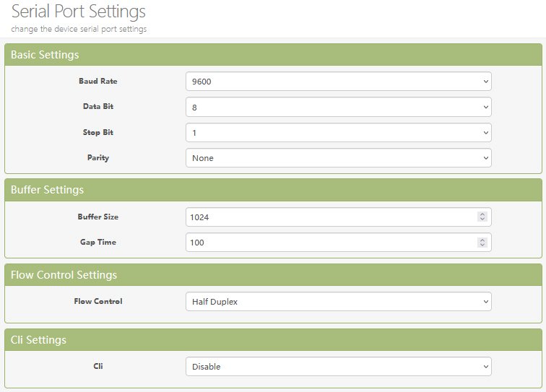Open the Flow Control dropdown

[338, 302]
